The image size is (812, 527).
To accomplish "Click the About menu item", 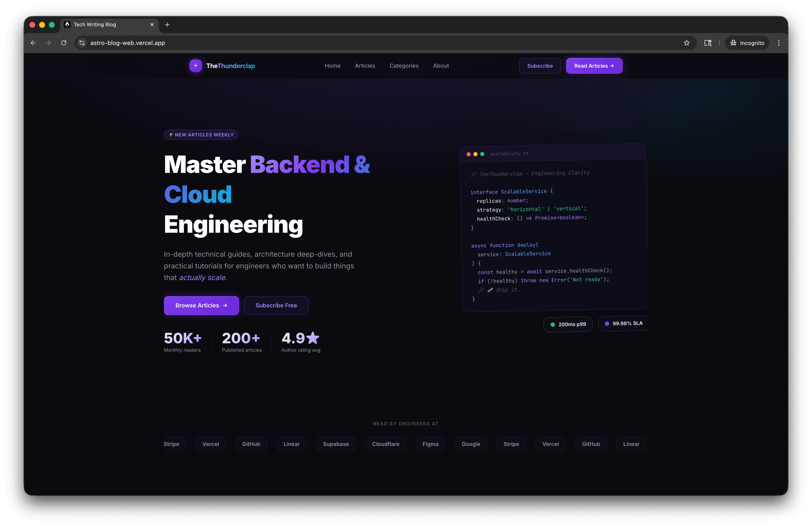I will click(x=441, y=65).
